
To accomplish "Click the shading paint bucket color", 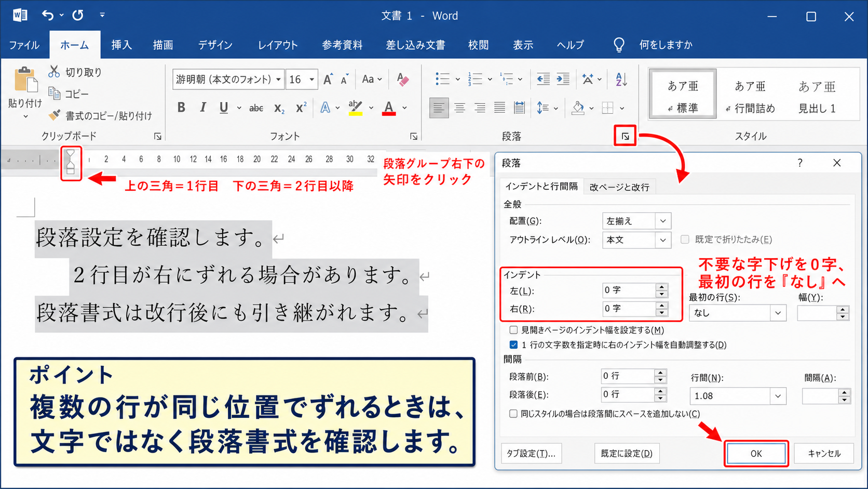I will pos(578,108).
